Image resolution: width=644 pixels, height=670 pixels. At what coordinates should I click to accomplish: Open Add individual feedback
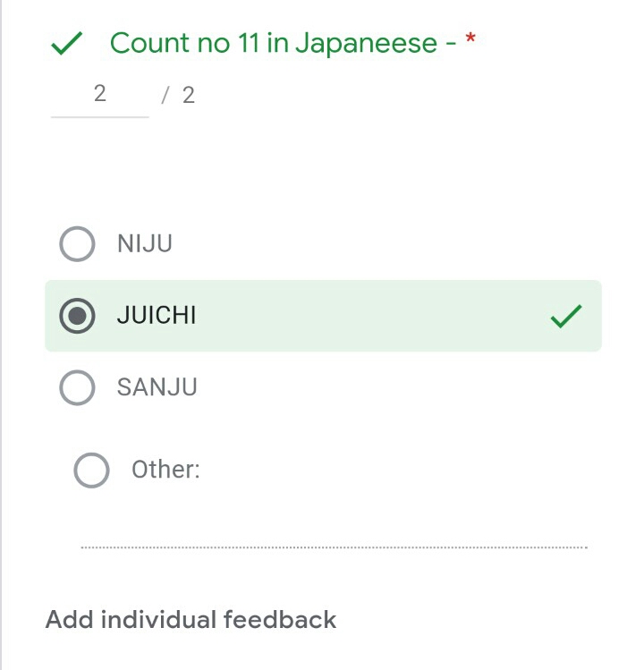(191, 619)
